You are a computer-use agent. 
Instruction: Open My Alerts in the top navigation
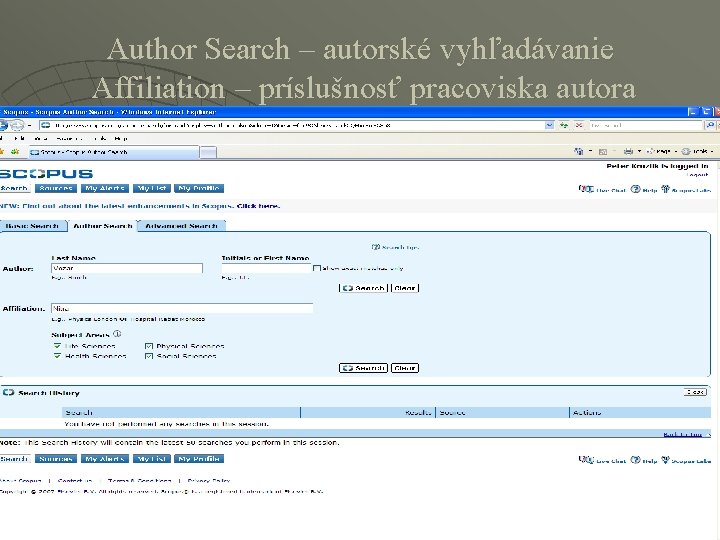(x=105, y=188)
